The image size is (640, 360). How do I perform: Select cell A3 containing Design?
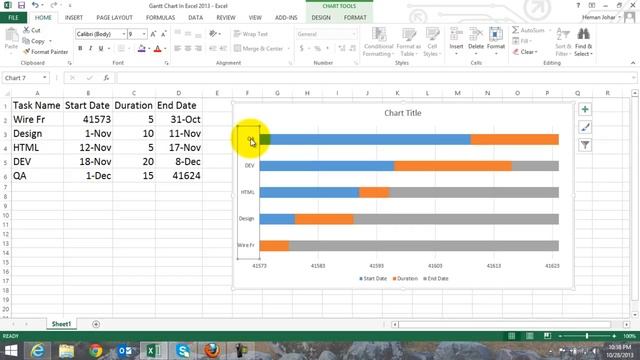(x=37, y=133)
